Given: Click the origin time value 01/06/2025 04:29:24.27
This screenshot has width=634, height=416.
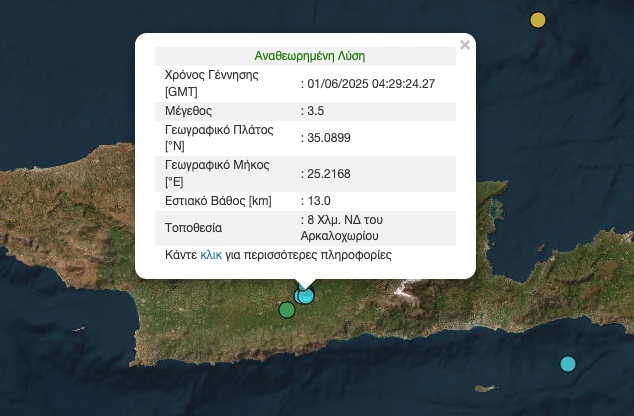Looking at the screenshot, I should [x=371, y=84].
